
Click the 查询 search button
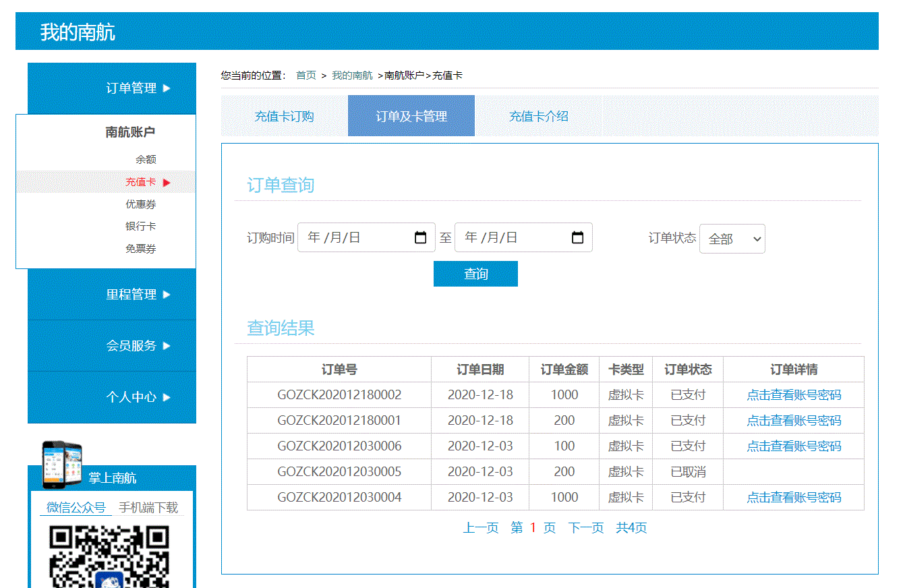(475, 274)
